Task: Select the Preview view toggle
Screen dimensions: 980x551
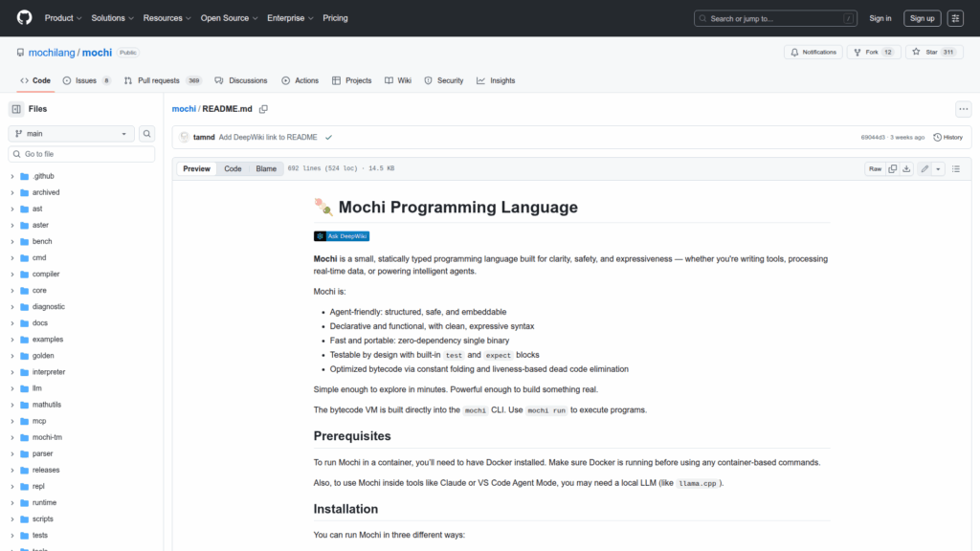Action: click(x=196, y=169)
